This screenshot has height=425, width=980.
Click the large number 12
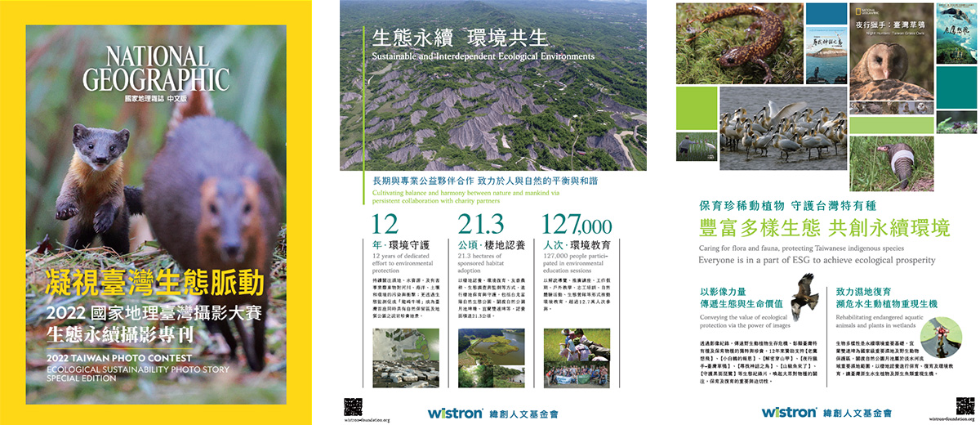point(386,226)
